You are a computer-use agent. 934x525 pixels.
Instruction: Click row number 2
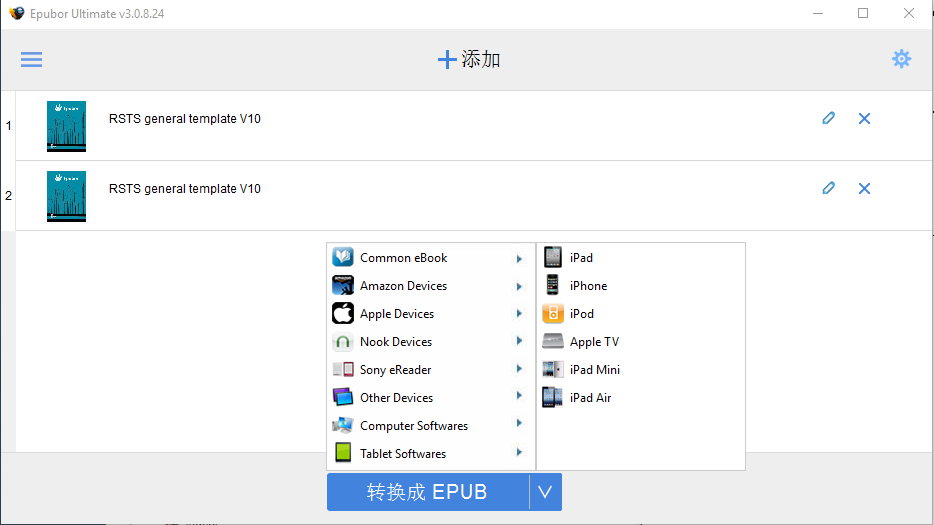(8, 195)
